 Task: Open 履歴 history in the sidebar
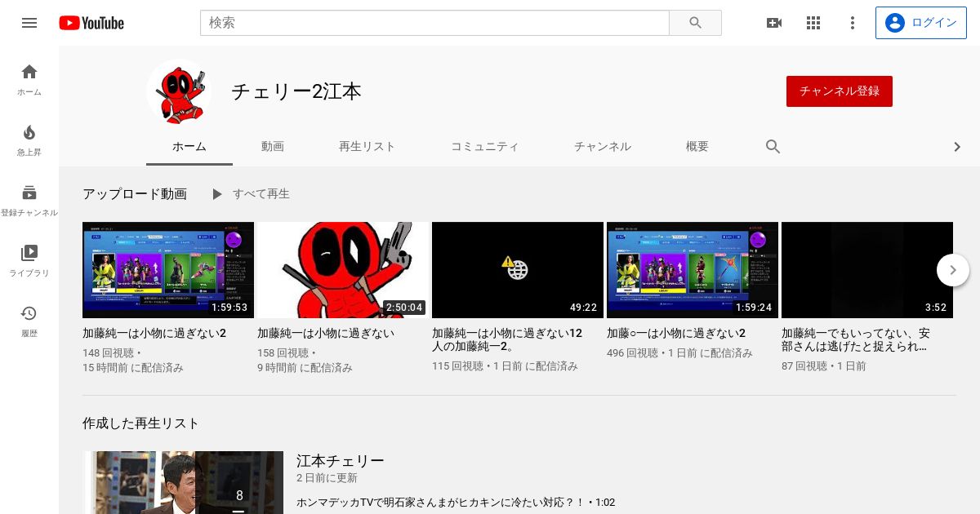pos(29,321)
